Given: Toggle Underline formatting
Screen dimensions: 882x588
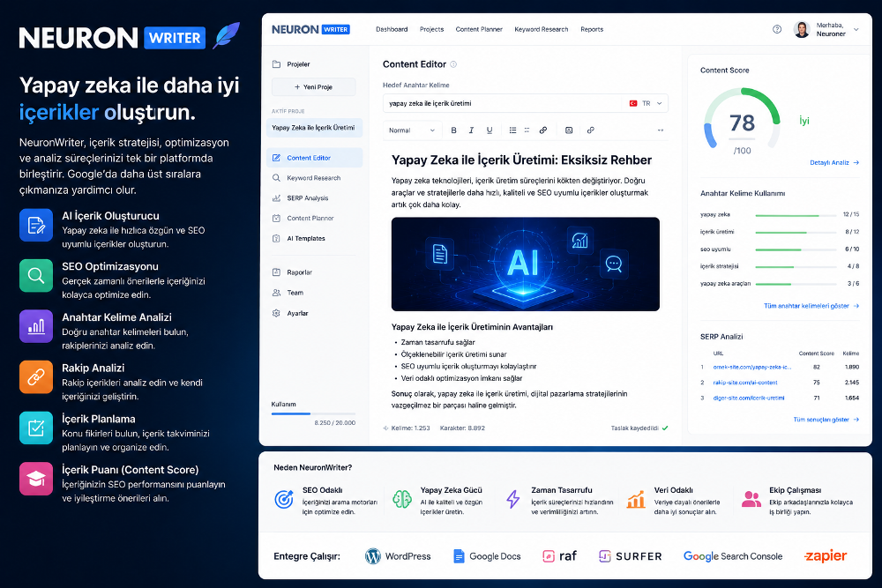Looking at the screenshot, I should tap(490, 130).
